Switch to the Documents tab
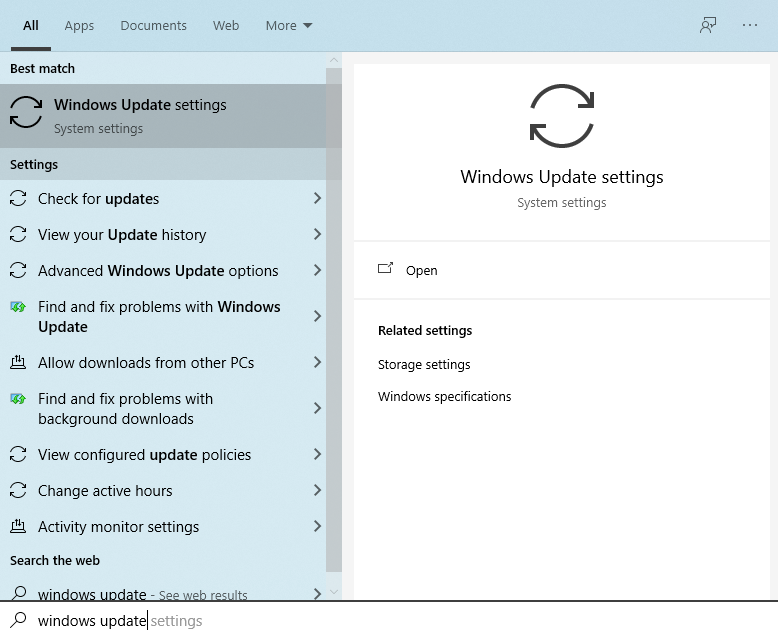The image size is (778, 638). (153, 25)
